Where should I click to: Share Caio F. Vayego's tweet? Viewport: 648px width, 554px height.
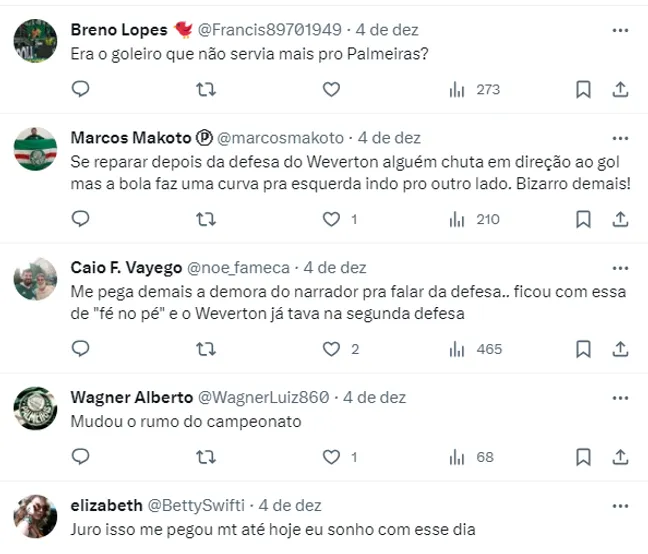pos(620,349)
